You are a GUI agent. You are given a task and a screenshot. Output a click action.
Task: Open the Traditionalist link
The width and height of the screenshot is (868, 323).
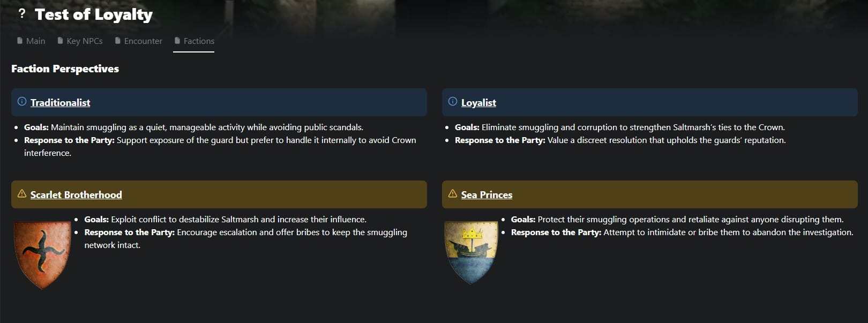tap(60, 103)
